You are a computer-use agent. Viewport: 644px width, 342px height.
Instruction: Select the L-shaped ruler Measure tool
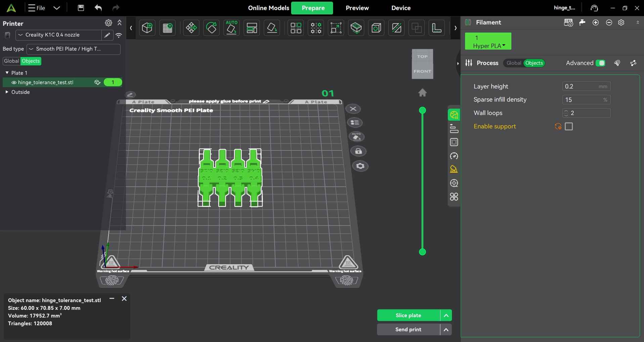437,28
